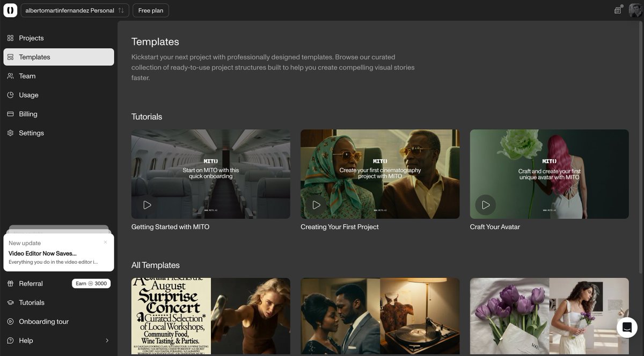Screen dimensions: 644x356
Task: Click the Earn 3000 badge
Action: [x=91, y=284]
